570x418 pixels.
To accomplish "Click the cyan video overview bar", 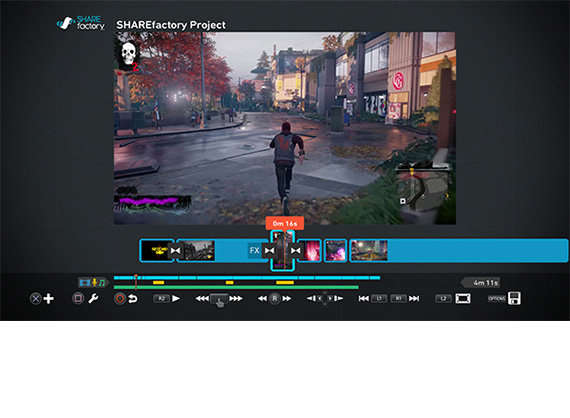I will click(247, 278).
